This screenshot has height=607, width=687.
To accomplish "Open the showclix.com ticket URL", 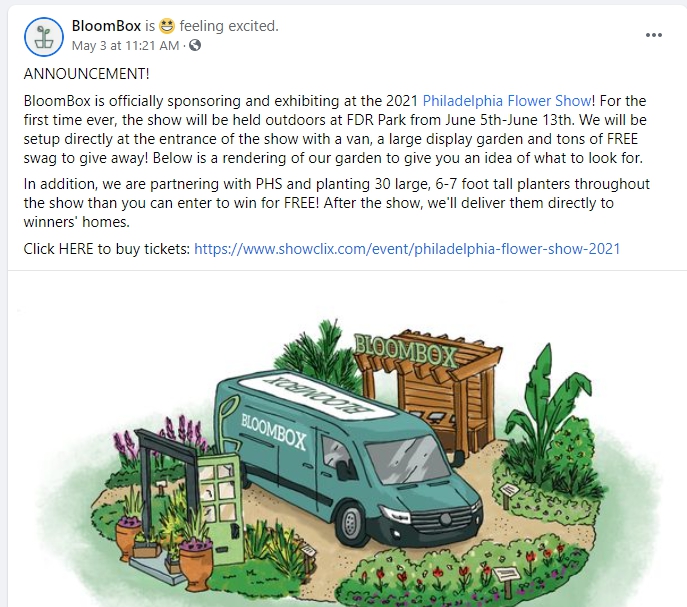I will coord(407,248).
